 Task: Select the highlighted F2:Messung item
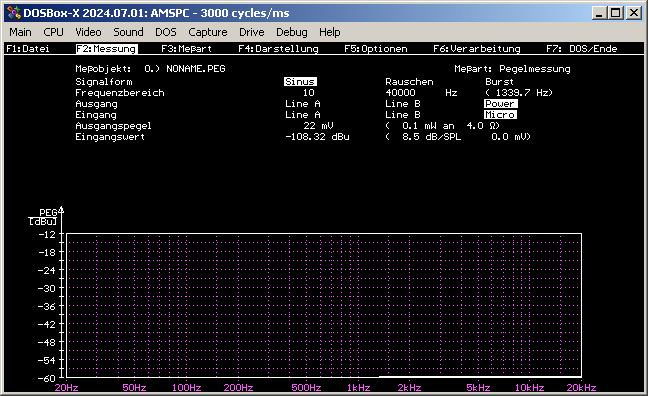106,49
